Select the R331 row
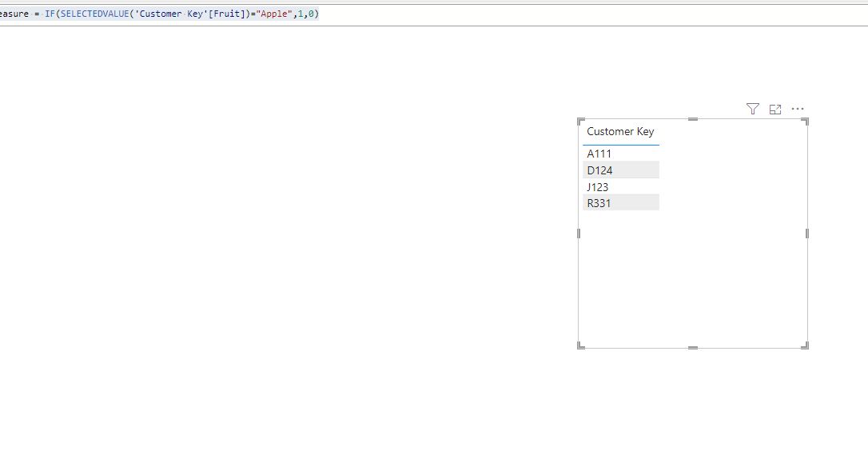The width and height of the screenshot is (868, 455). click(x=620, y=202)
